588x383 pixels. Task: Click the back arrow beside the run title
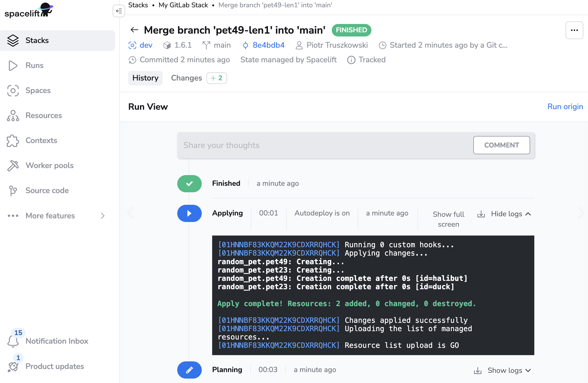134,30
